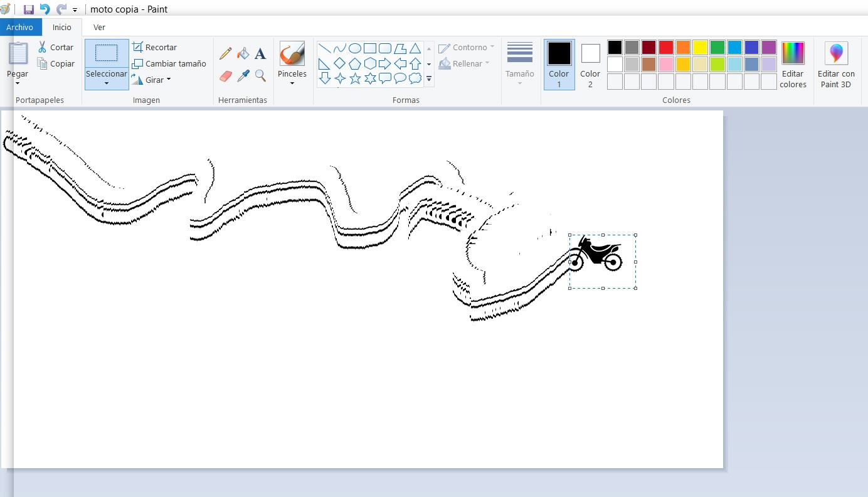This screenshot has width=868, height=497.
Task: Pick the pink color swatch
Action: pyautogui.click(x=666, y=64)
